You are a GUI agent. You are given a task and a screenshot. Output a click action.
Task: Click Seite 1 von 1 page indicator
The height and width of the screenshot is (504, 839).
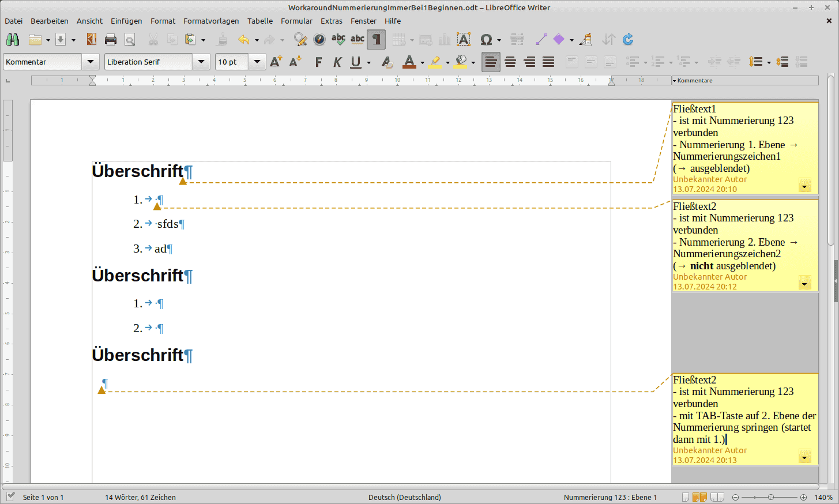(x=43, y=497)
